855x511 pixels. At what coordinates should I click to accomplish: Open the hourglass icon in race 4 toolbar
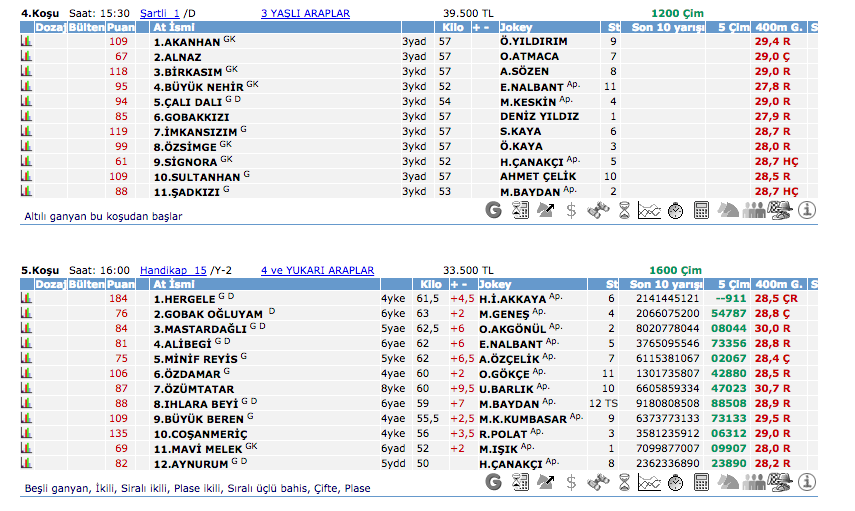click(x=624, y=210)
